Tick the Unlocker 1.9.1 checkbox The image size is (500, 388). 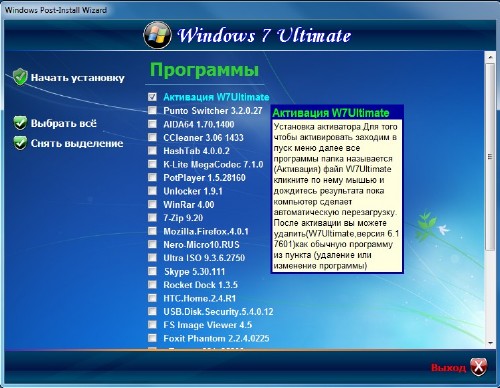pos(152,191)
